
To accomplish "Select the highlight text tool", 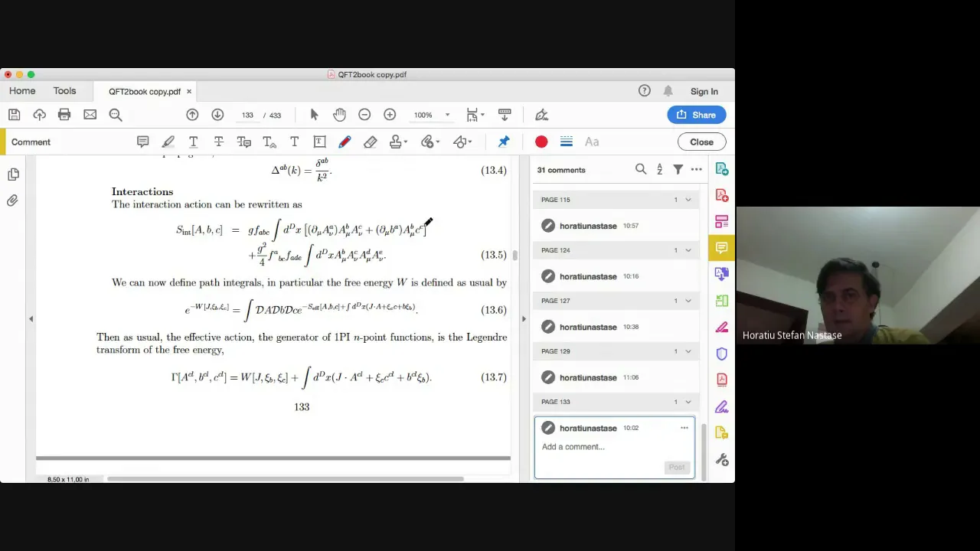I will (168, 142).
